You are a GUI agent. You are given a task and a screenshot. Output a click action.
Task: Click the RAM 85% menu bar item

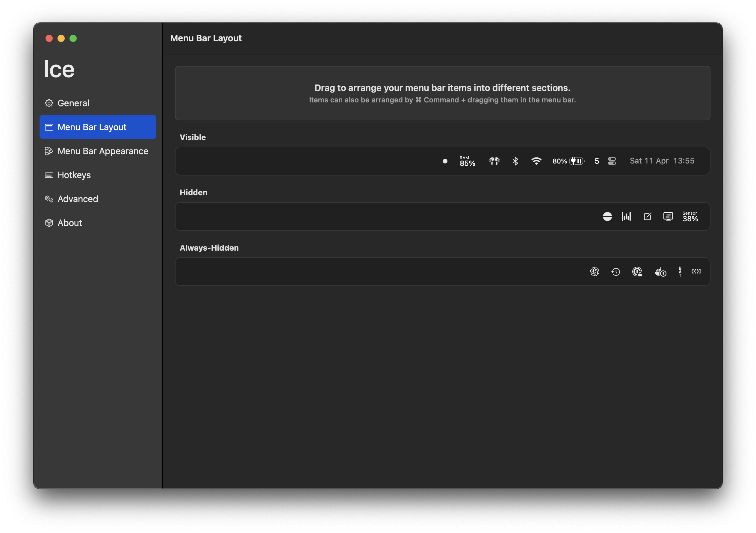pos(467,161)
